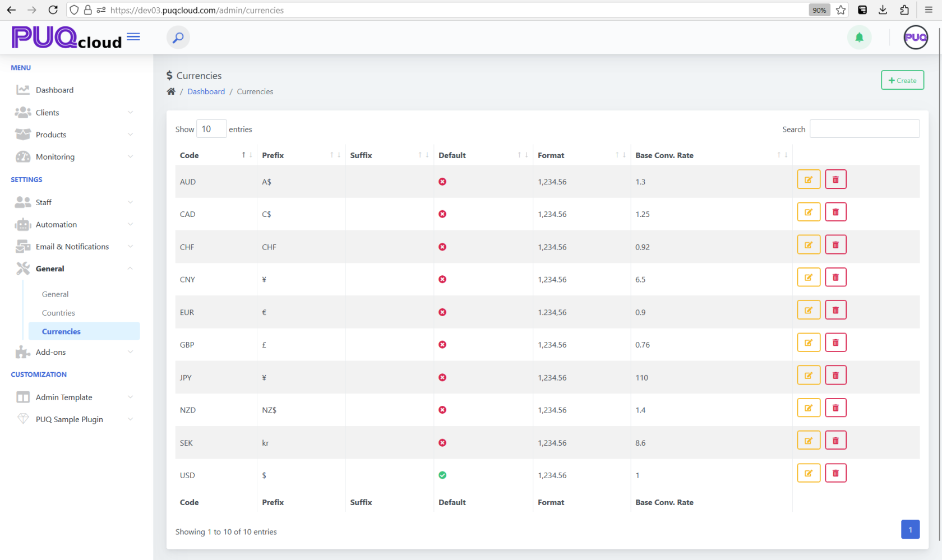Edit the CAD currency row

click(x=809, y=212)
